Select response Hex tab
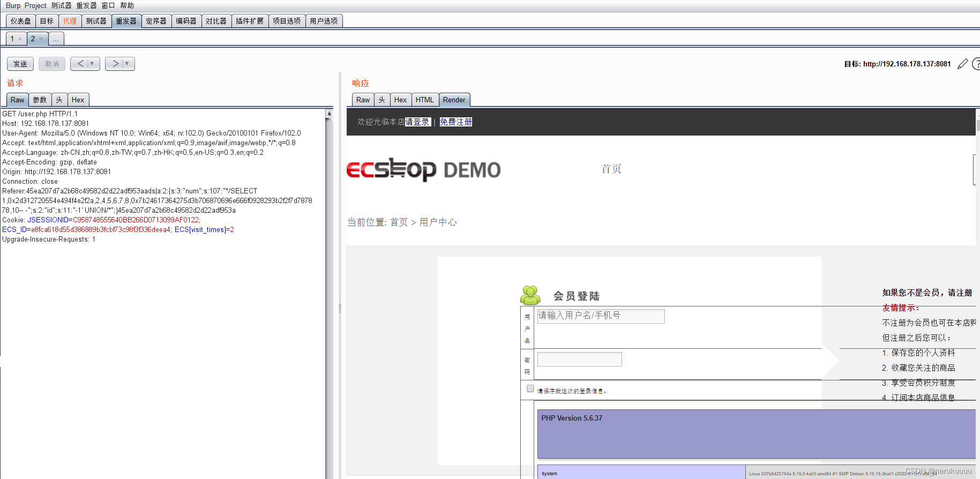This screenshot has height=479, width=980. pos(400,100)
